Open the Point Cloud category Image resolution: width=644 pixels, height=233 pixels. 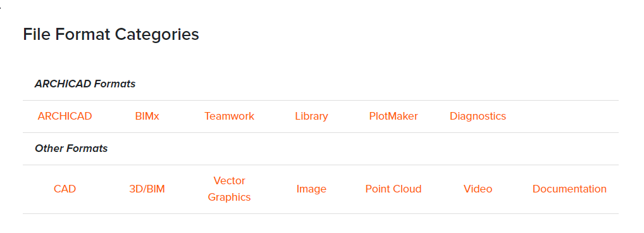(393, 189)
